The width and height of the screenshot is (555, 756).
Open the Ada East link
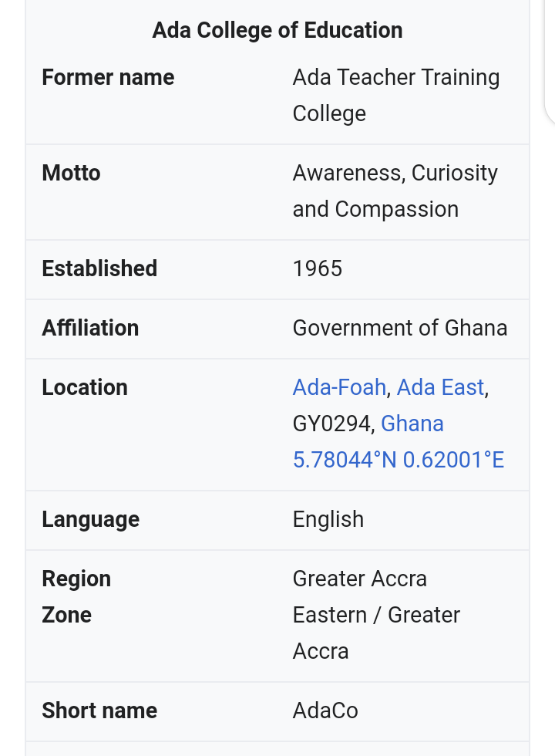(x=440, y=387)
